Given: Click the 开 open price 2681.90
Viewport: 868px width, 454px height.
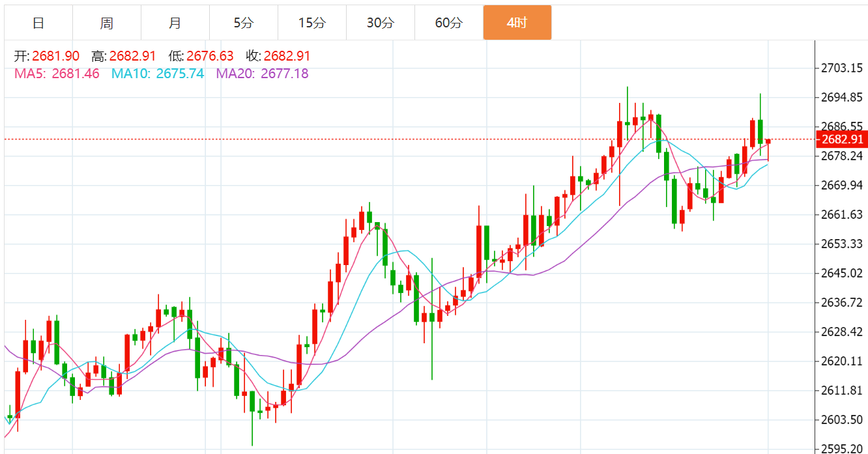Looking at the screenshot, I should point(55,56).
